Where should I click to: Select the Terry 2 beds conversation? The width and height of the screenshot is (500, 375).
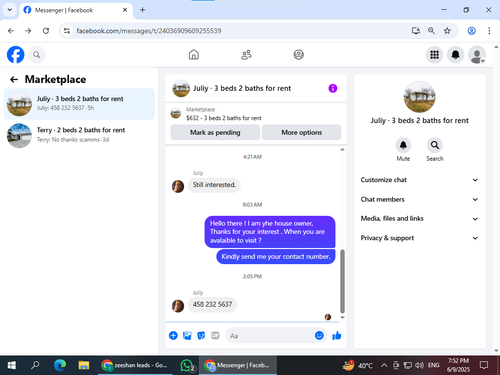coord(79,135)
